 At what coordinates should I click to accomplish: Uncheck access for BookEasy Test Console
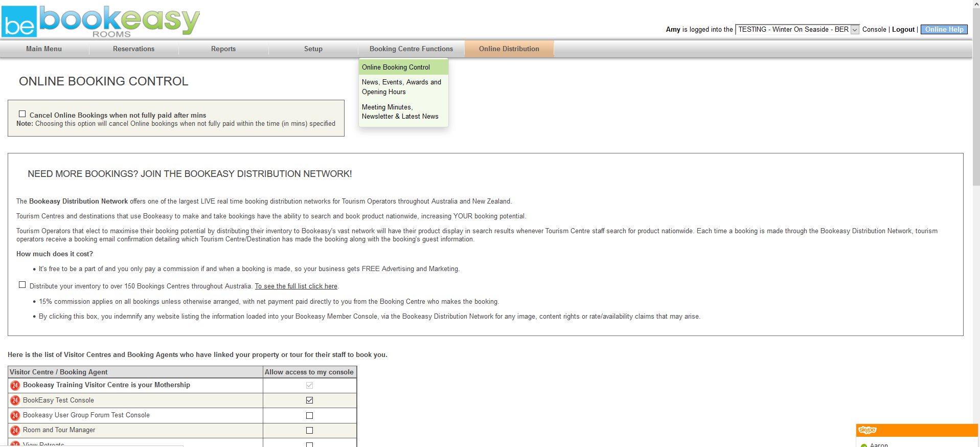309,400
